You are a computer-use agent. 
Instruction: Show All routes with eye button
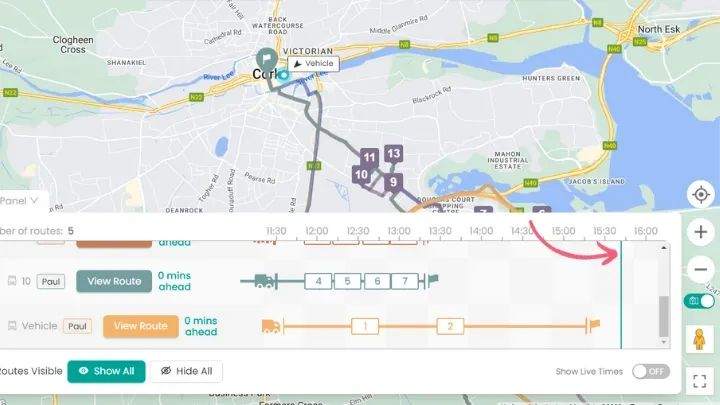[106, 371]
